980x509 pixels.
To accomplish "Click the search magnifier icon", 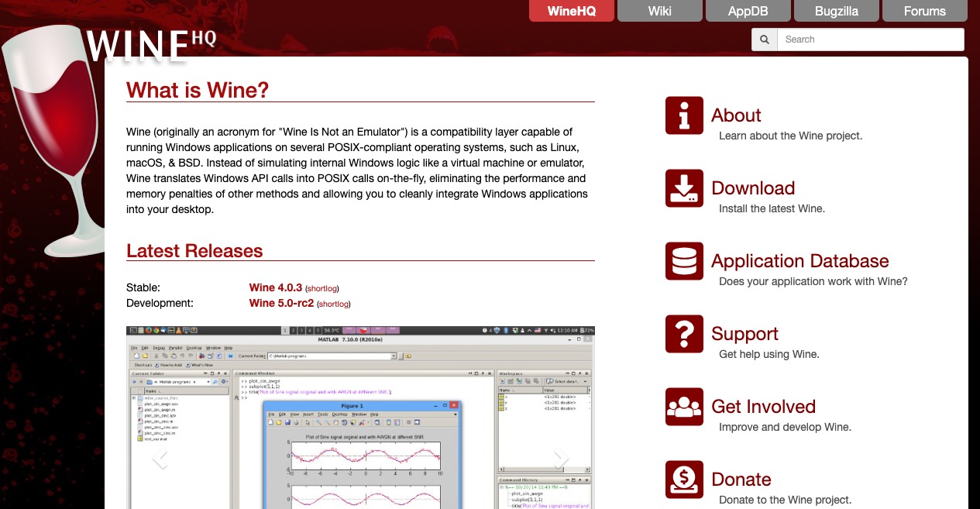I will [x=765, y=40].
